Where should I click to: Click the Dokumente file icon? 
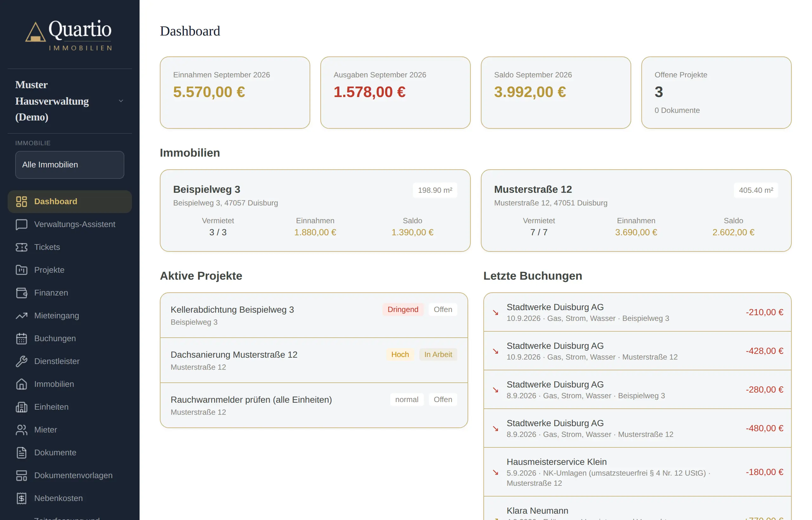click(x=21, y=452)
